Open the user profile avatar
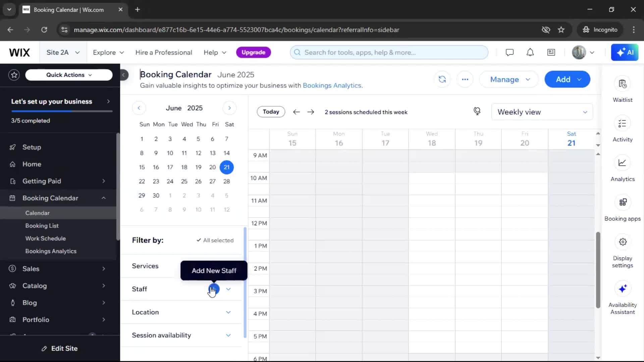 [x=579, y=52]
